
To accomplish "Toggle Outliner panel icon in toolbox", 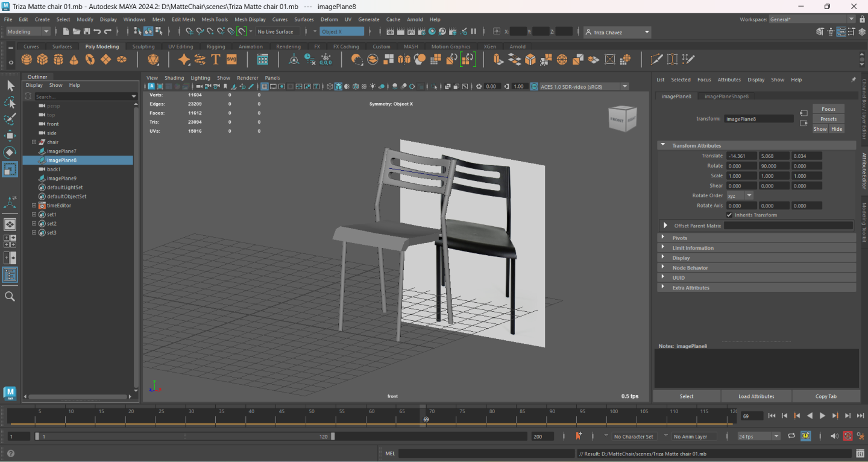I will point(10,275).
